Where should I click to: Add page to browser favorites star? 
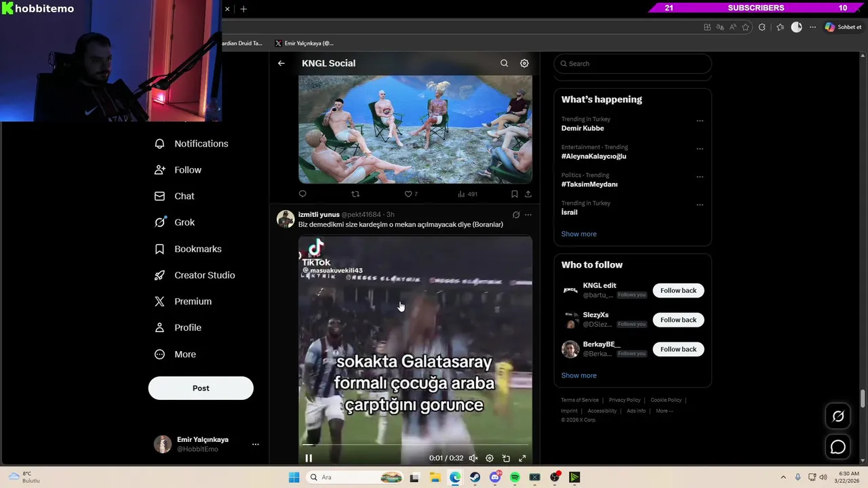[746, 27]
